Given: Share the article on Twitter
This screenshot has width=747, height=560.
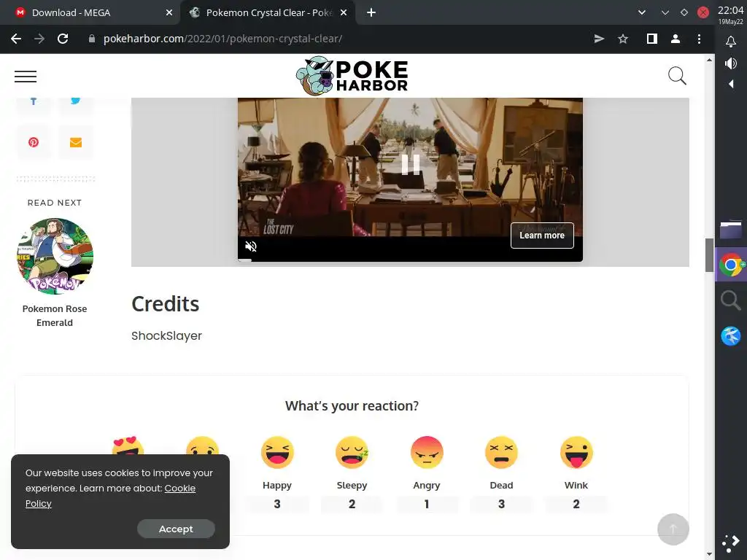Looking at the screenshot, I should coord(76,102).
